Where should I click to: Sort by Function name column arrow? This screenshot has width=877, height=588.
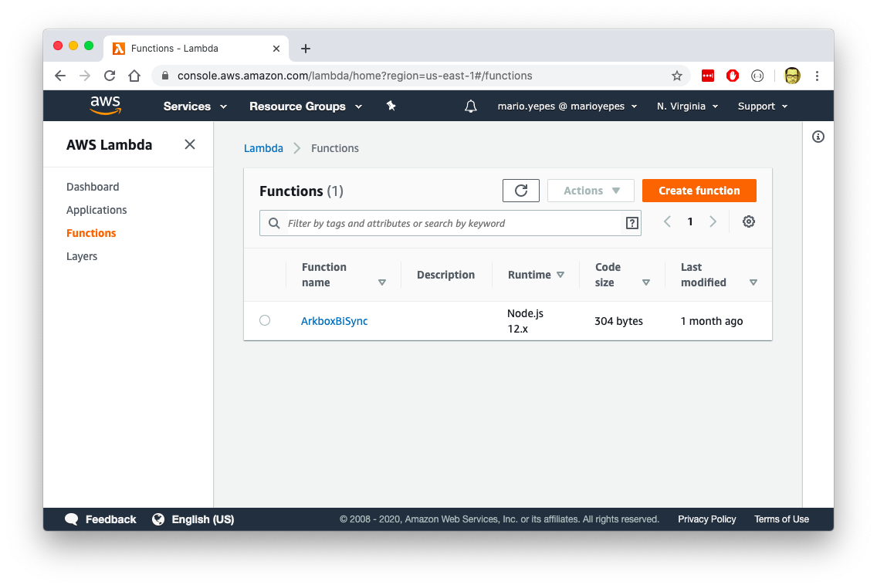[x=382, y=282]
